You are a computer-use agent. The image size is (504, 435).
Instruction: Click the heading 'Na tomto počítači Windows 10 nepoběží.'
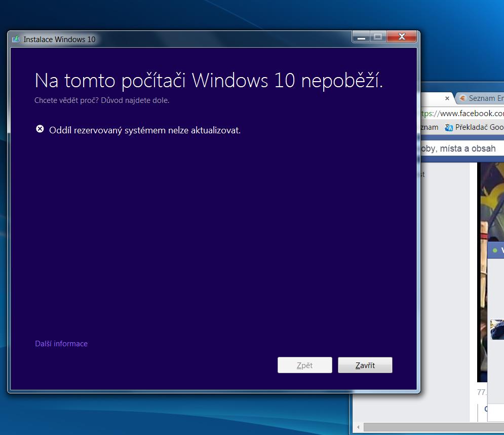[209, 81]
